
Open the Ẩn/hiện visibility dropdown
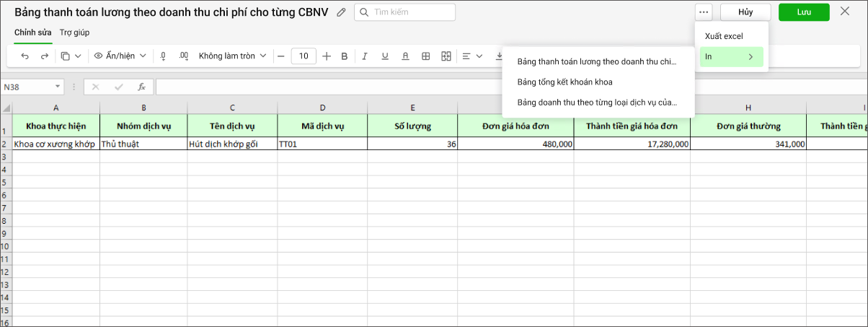pyautogui.click(x=120, y=56)
